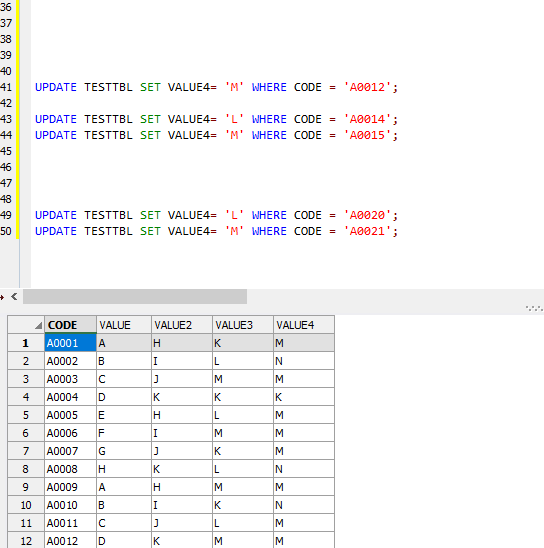Click the red 'A0014' string literal in the editor
The image size is (544, 548).
coord(367,119)
